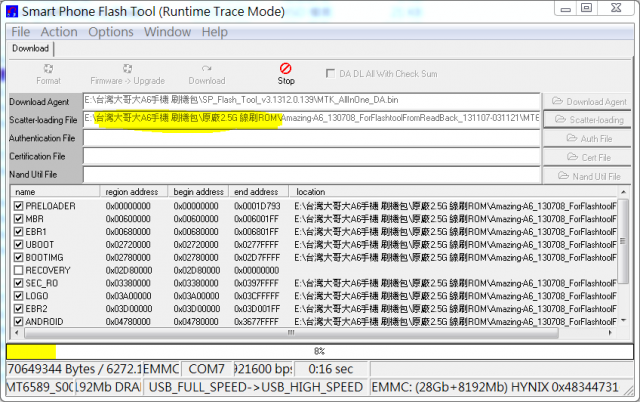640x402 pixels.
Task: Select the RECOVERY row name text
Action: click(48, 271)
